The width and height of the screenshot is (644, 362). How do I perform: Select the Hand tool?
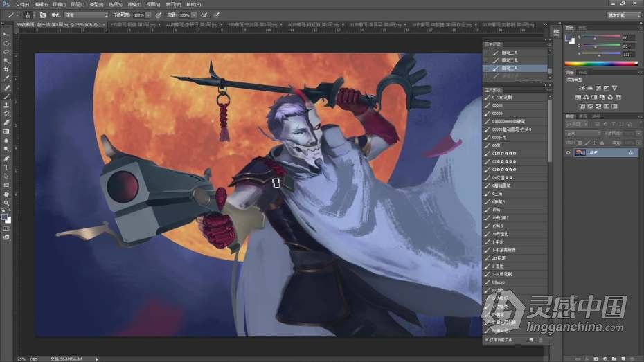[6, 194]
